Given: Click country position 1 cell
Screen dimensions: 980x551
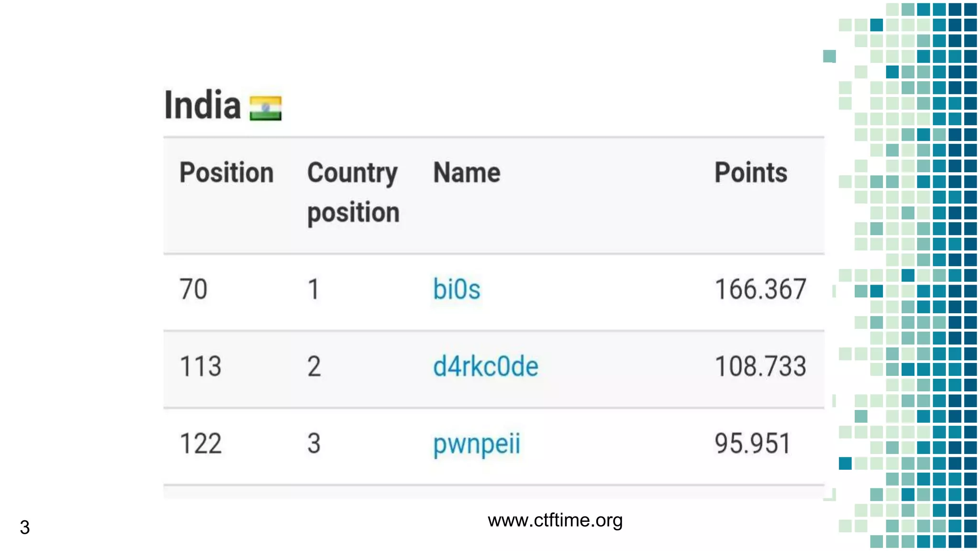Looking at the screenshot, I should 313,289.
